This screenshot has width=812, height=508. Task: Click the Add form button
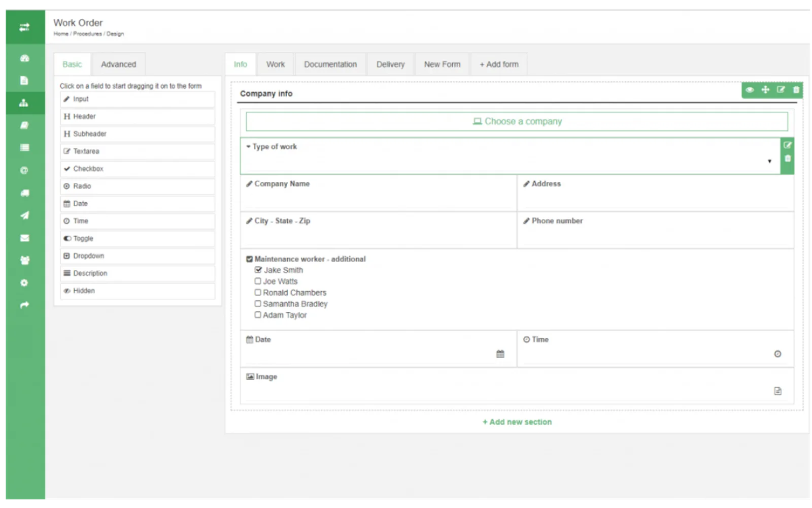click(x=499, y=65)
